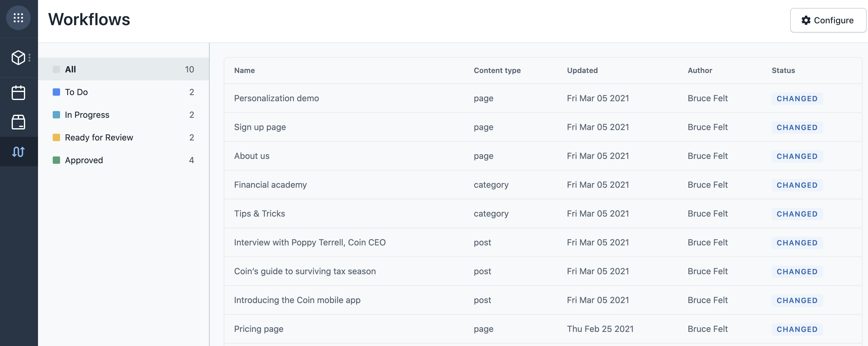Click the cube/3D object icon in sidebar
868x346 pixels.
19,56
